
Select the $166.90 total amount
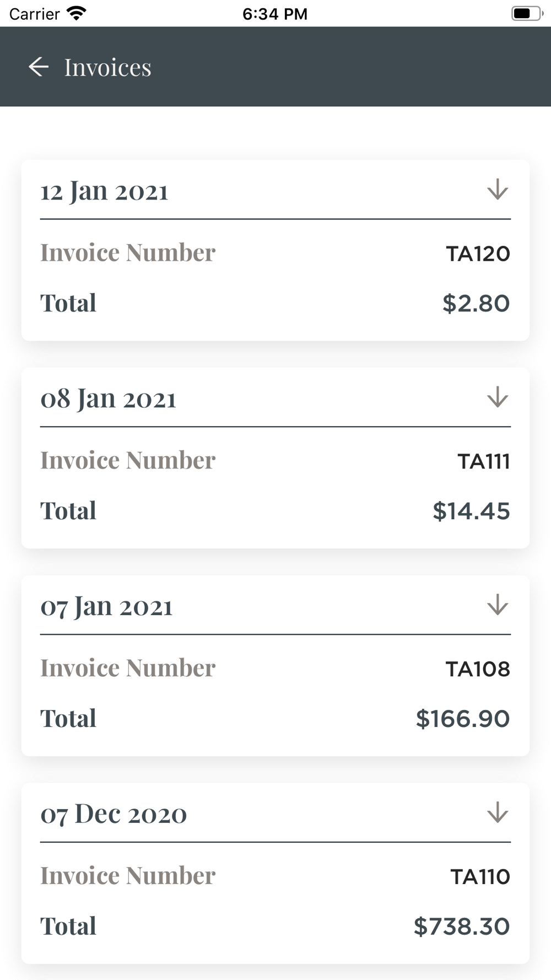[463, 719]
